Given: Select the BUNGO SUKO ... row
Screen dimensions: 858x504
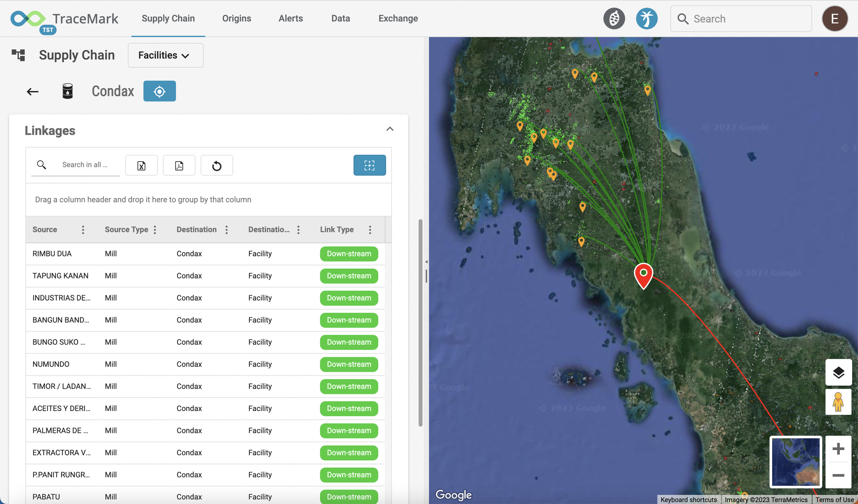Looking at the screenshot, I should pos(205,342).
